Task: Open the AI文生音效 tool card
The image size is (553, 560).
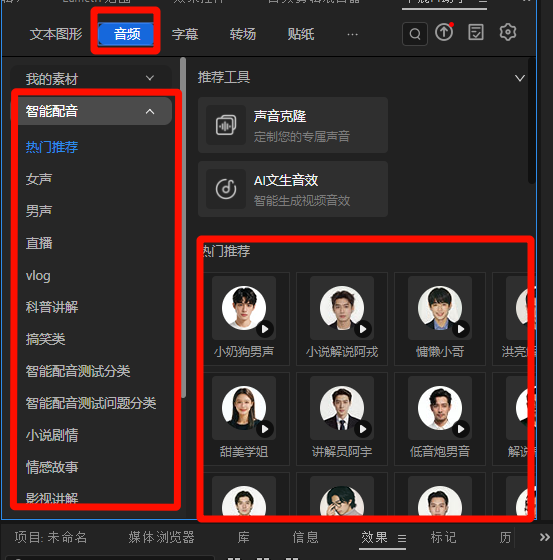Action: (x=293, y=189)
